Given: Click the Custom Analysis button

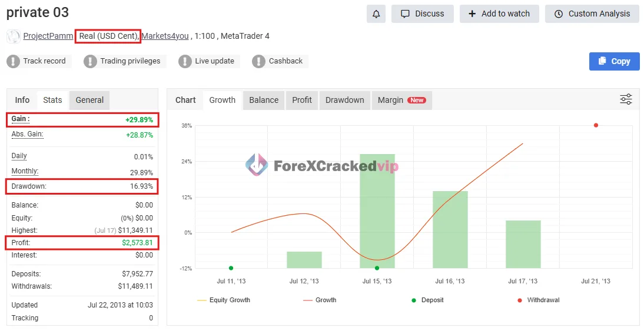Looking at the screenshot, I should (592, 14).
